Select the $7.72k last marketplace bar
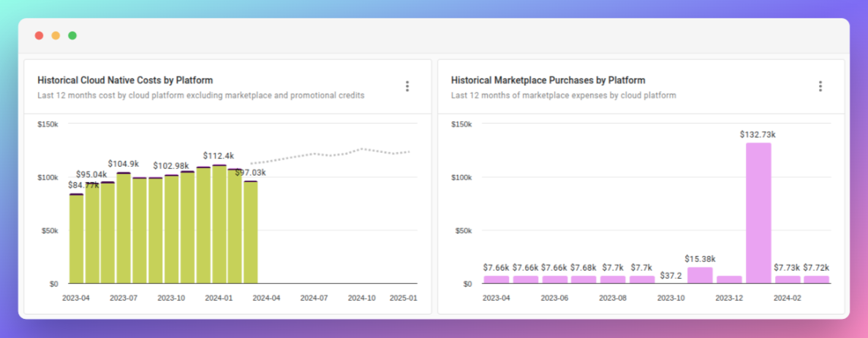The width and height of the screenshot is (868, 338). (816, 279)
